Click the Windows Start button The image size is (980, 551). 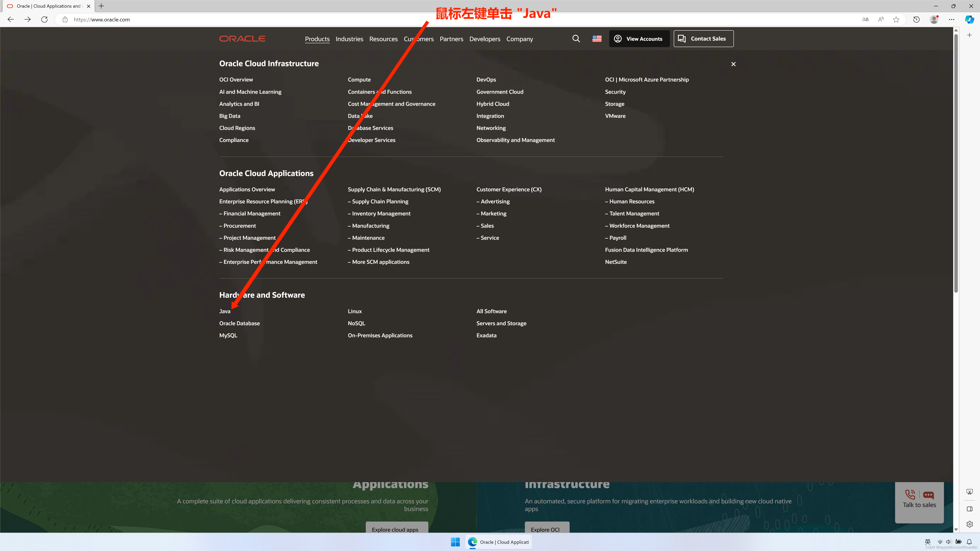455,542
